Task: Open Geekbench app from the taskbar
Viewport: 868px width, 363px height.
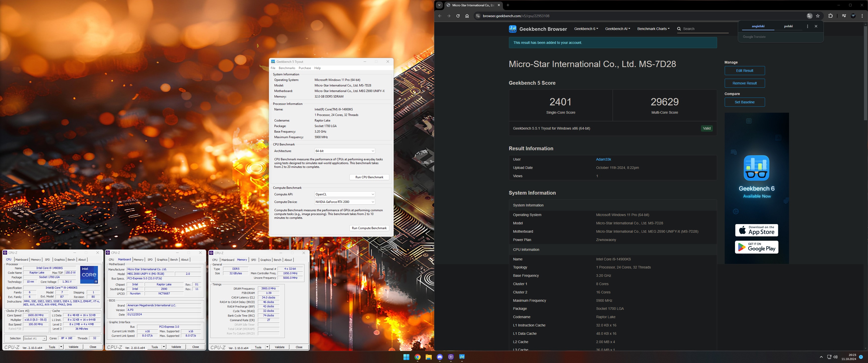Action: 462,357
